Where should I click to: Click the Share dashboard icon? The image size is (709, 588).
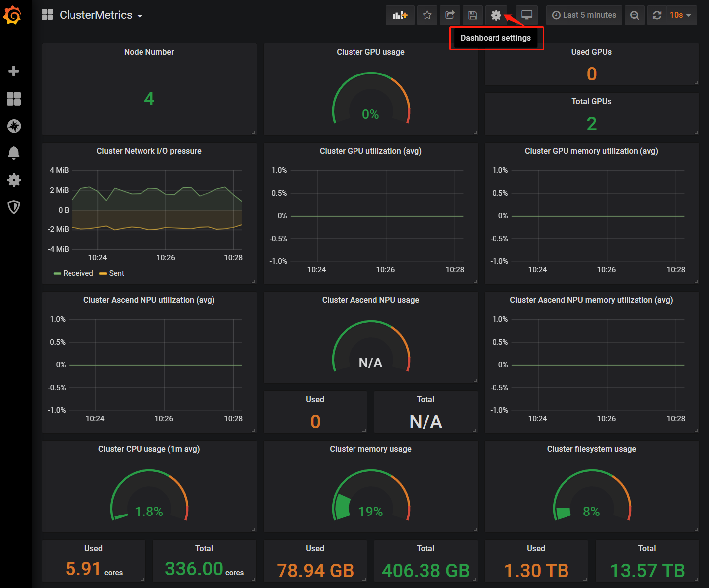click(x=450, y=15)
